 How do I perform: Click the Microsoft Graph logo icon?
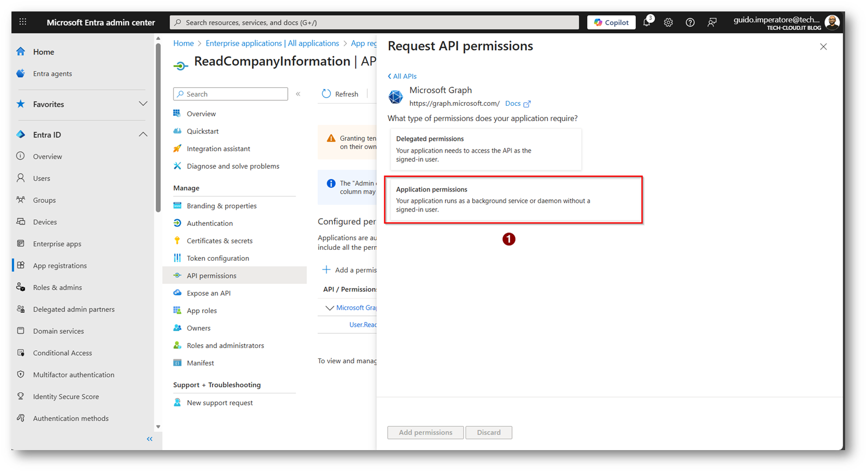click(x=396, y=97)
